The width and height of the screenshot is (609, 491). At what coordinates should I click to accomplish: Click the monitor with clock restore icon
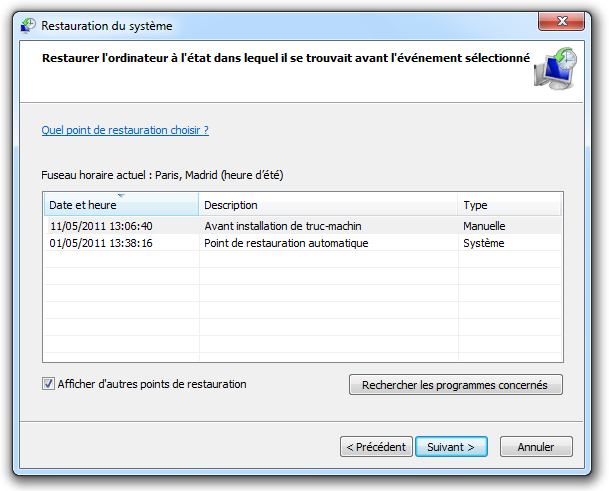555,69
